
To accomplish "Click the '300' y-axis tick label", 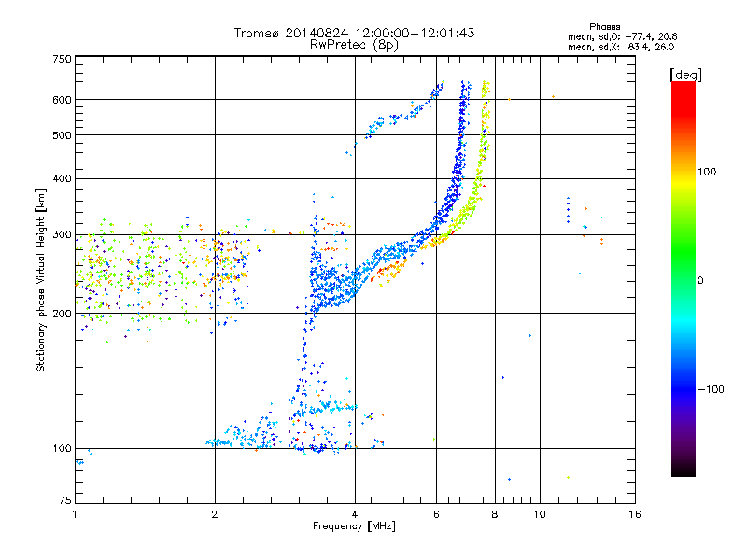I will click(62, 234).
